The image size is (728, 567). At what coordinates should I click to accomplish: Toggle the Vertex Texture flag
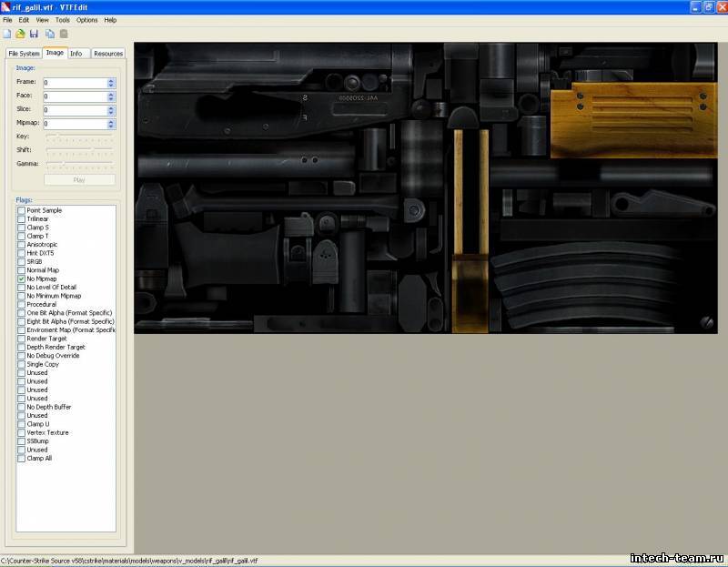(x=21, y=433)
